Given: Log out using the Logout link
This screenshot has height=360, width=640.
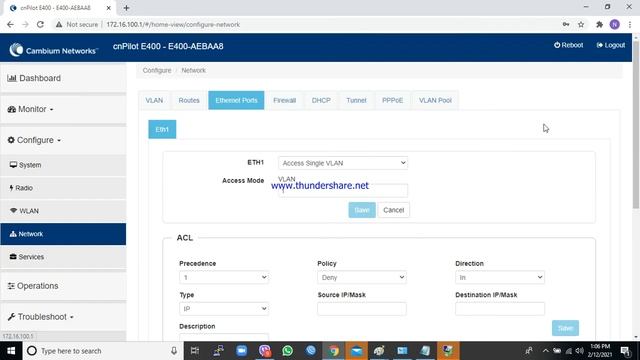Looking at the screenshot, I should tap(611, 45).
